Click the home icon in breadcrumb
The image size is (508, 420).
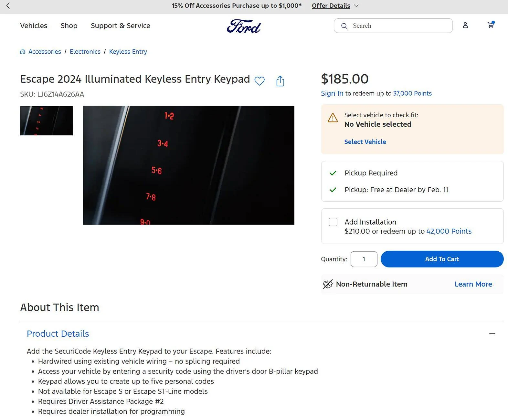23,52
